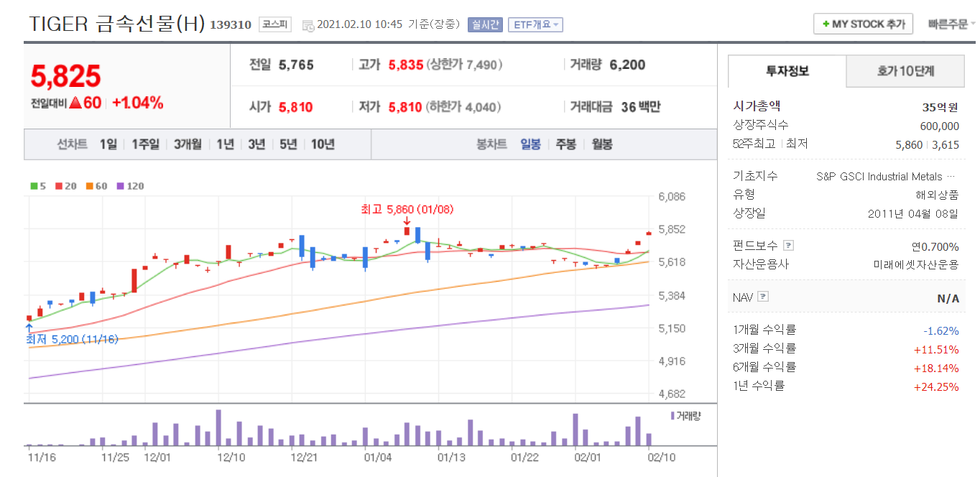Image resolution: width=980 pixels, height=477 pixels.
Task: Click the 1년 수익률 +24.25% value
Action: (936, 386)
